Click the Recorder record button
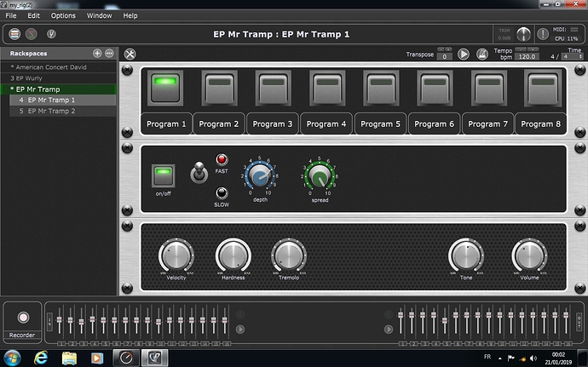Viewport: 588px width, 367px height. click(23, 318)
